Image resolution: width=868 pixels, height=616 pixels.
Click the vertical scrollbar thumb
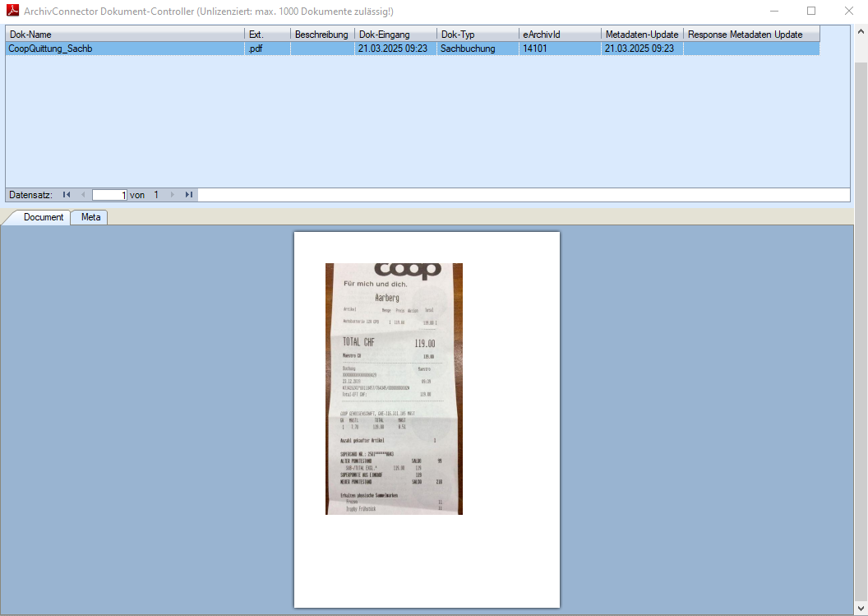[x=861, y=331]
